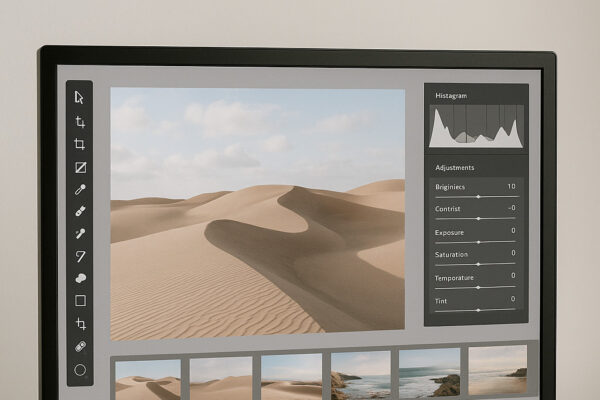600x400 pixels.
Task: Open the hazy beach thumbnail at the filmstrip end
Action: pyautogui.click(x=498, y=370)
